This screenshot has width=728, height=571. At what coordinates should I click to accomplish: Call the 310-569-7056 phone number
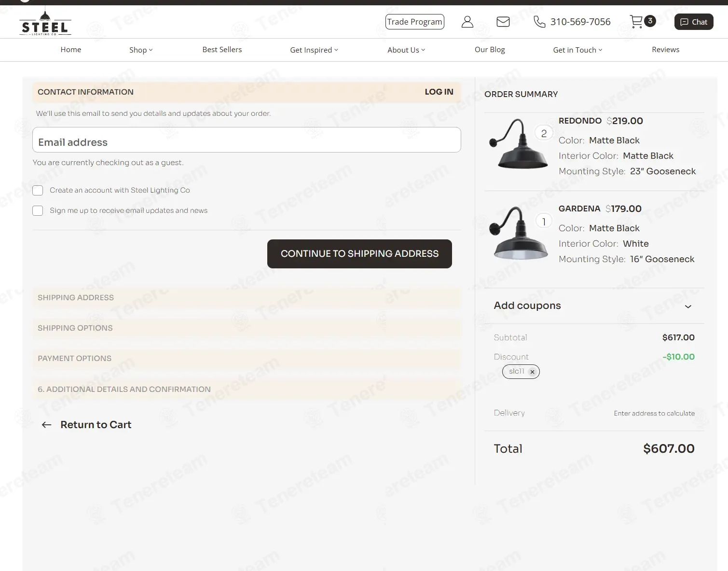pos(580,22)
